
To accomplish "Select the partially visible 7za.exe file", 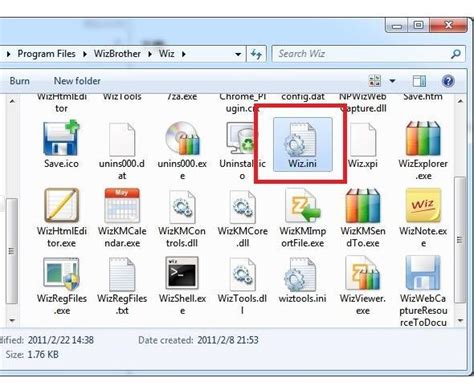I will [182, 97].
